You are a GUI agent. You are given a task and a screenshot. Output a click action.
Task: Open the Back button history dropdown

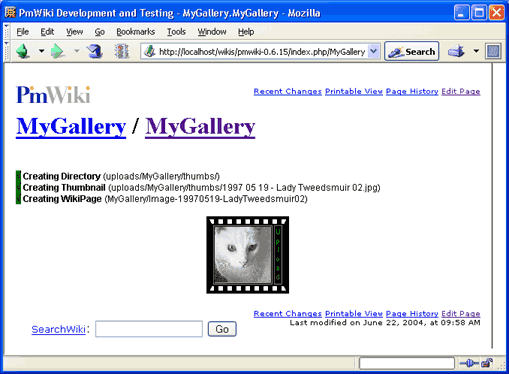tap(41, 51)
